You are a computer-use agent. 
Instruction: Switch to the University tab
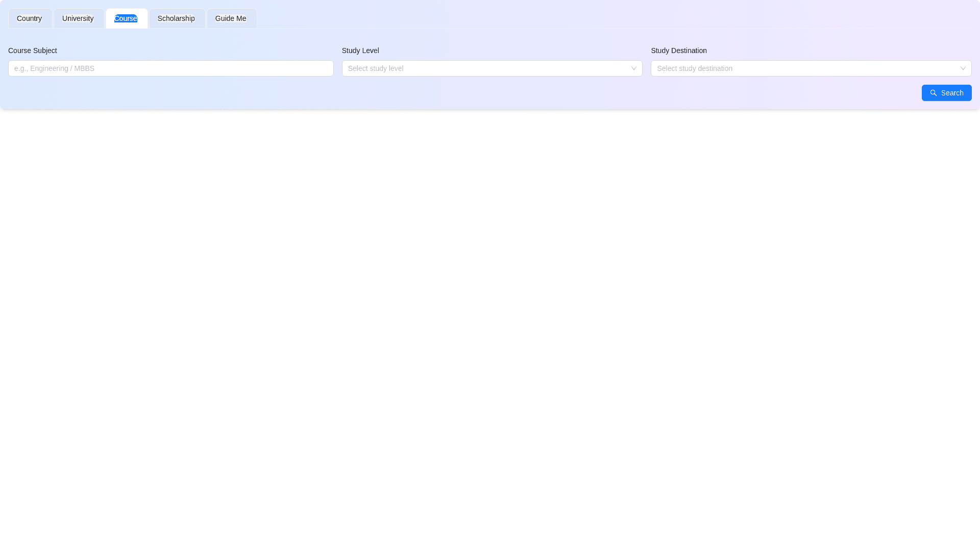[78, 18]
